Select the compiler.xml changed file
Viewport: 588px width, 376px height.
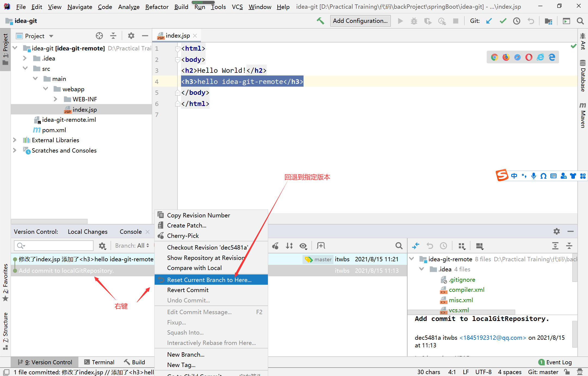tap(466, 290)
